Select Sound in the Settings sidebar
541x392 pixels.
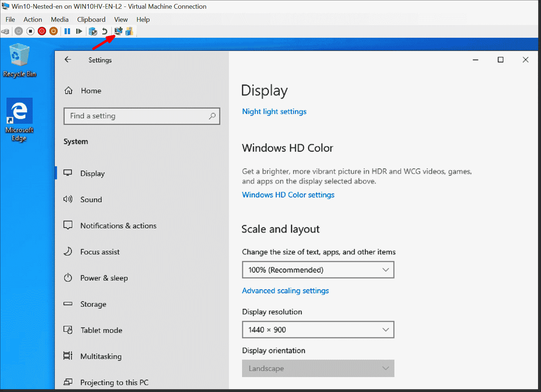(91, 199)
